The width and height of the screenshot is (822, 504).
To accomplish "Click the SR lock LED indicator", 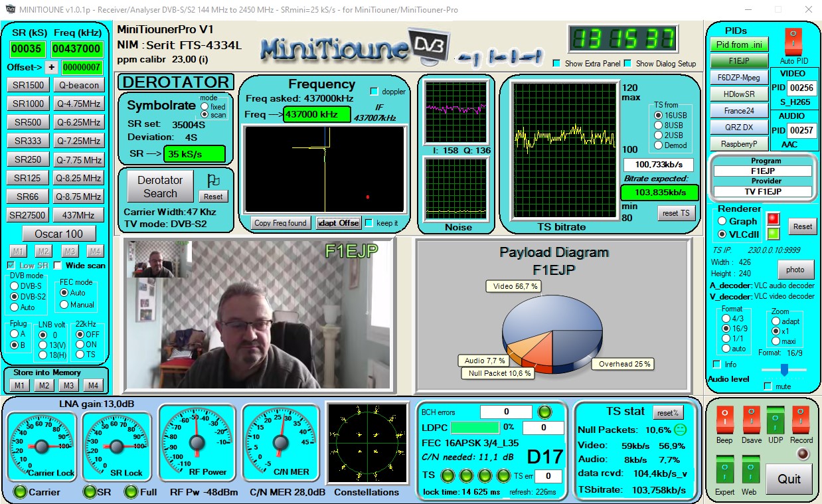I will (x=88, y=492).
